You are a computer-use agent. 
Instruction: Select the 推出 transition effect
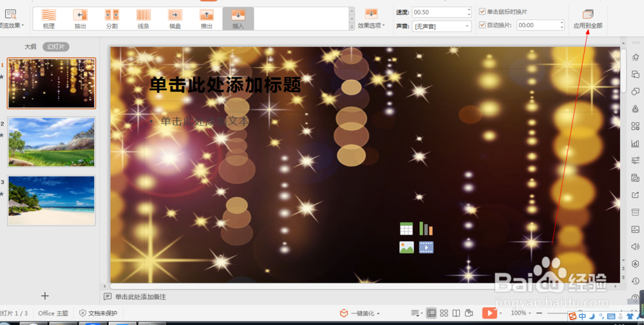(207, 19)
